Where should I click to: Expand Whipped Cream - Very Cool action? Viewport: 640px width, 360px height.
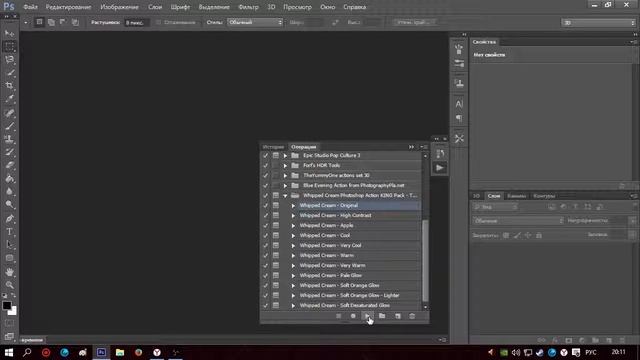click(x=293, y=245)
